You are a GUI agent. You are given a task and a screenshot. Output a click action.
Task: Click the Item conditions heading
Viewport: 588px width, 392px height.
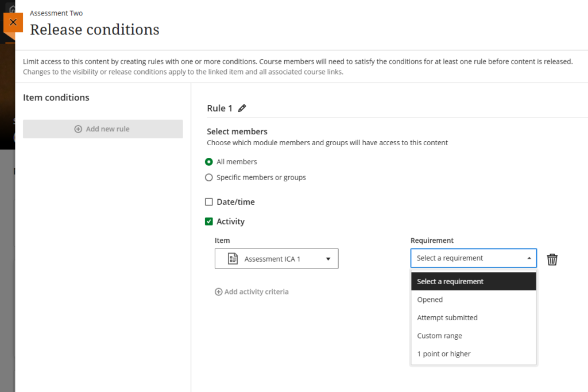[56, 98]
